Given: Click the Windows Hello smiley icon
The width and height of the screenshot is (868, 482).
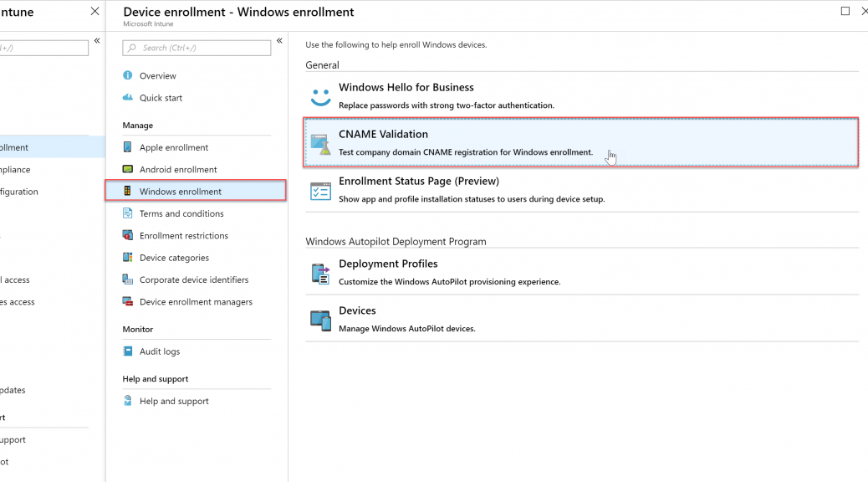Looking at the screenshot, I should (320, 97).
